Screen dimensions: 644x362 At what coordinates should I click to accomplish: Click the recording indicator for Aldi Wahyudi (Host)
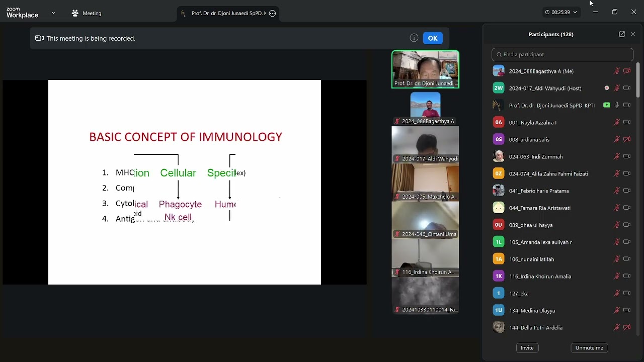pos(607,88)
